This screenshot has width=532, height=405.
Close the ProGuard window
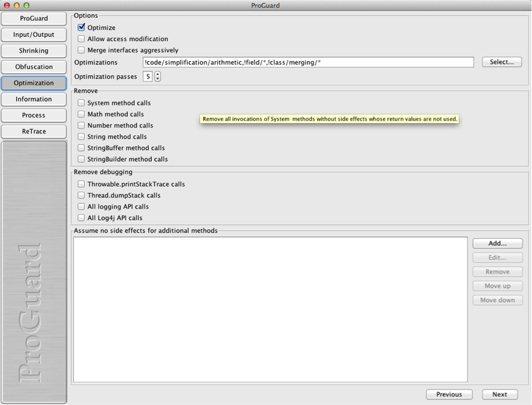pyautogui.click(x=7, y=6)
